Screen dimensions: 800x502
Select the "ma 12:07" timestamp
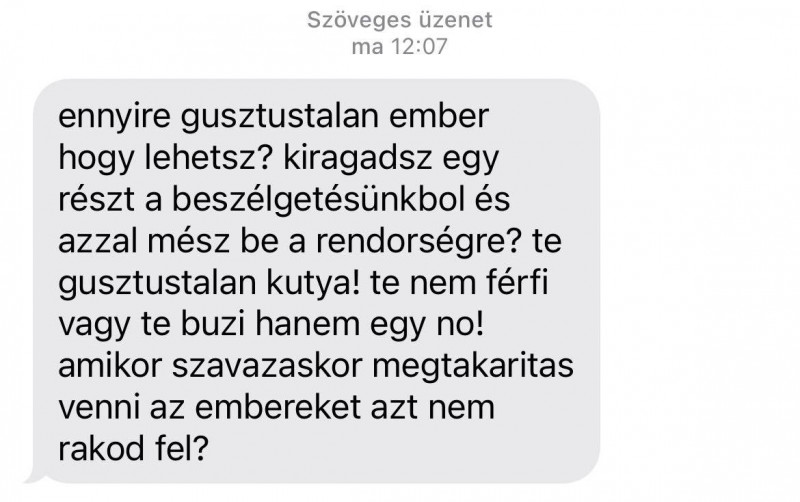(399, 47)
